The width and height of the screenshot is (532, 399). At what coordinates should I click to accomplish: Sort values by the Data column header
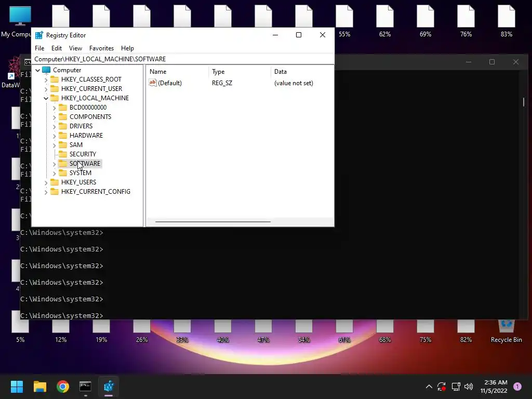point(302,72)
